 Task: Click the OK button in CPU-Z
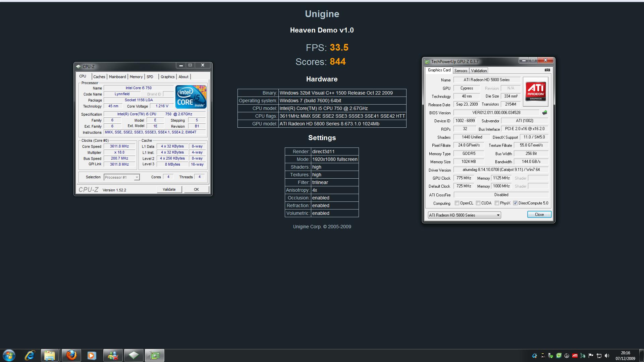pos(196,189)
